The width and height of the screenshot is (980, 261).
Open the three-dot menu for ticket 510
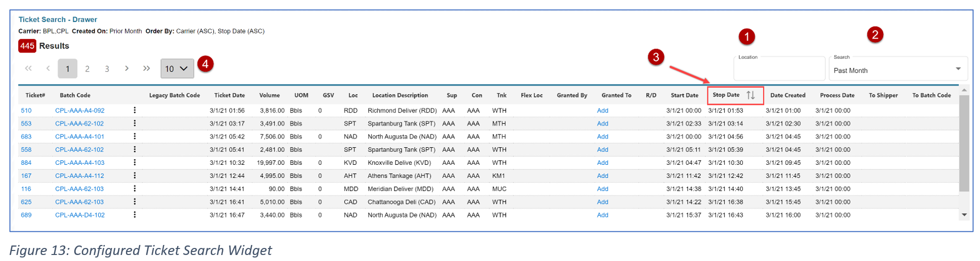pyautogui.click(x=134, y=110)
